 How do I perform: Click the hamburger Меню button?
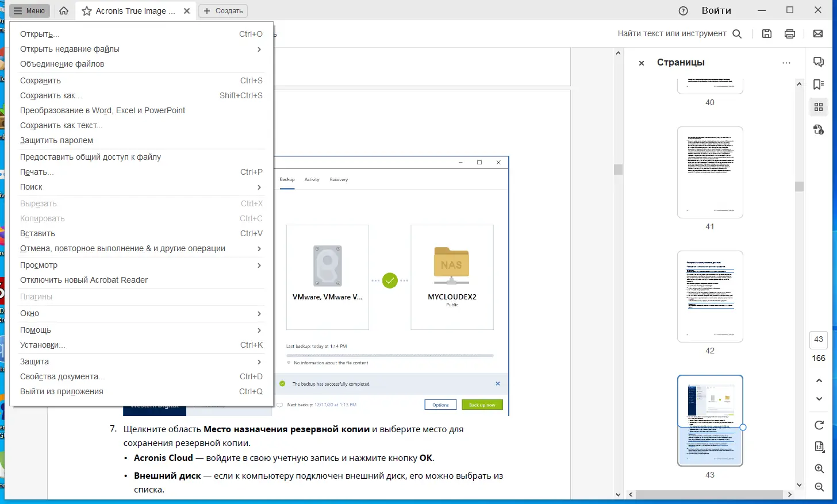(x=29, y=11)
